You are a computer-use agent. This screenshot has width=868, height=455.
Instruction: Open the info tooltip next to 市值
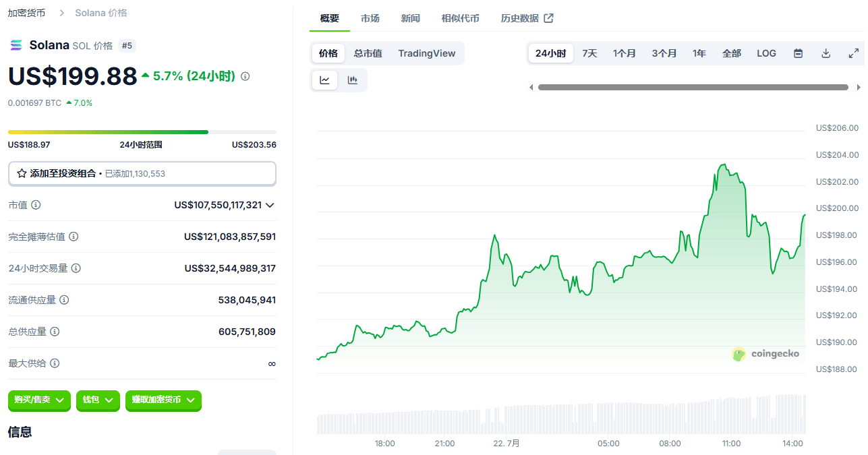(x=36, y=204)
